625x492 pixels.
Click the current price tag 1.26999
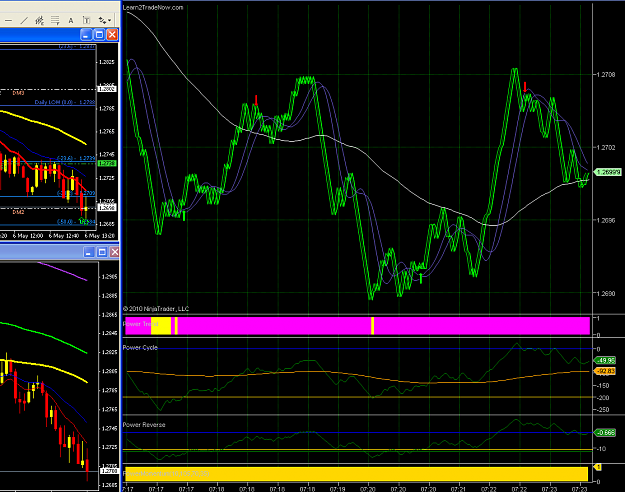coord(608,172)
